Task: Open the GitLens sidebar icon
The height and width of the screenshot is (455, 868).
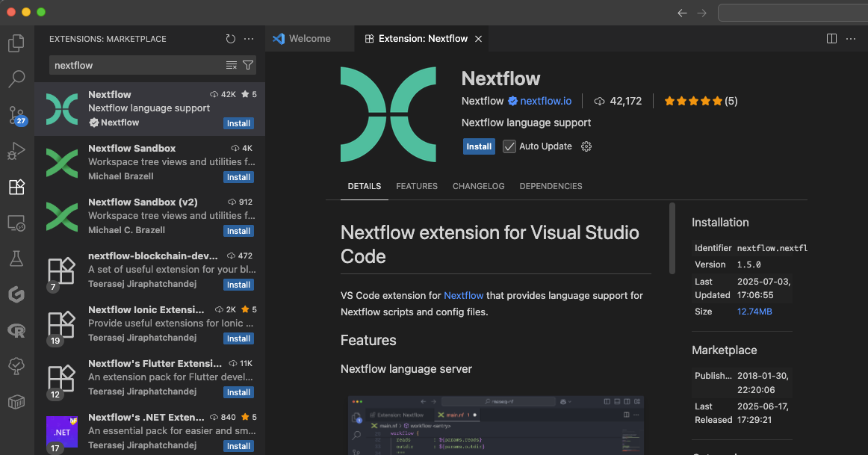Action: pos(16,294)
